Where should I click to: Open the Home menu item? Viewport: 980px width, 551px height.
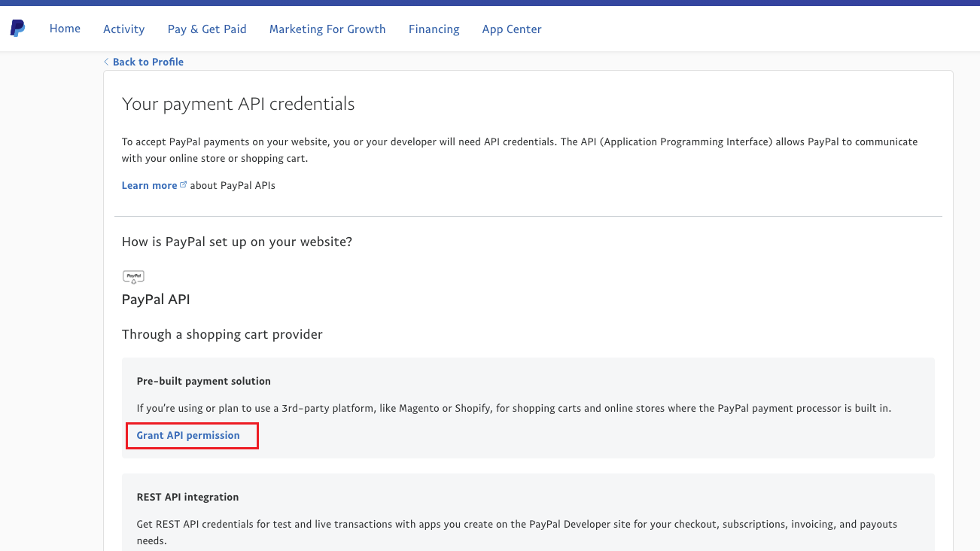coord(65,29)
